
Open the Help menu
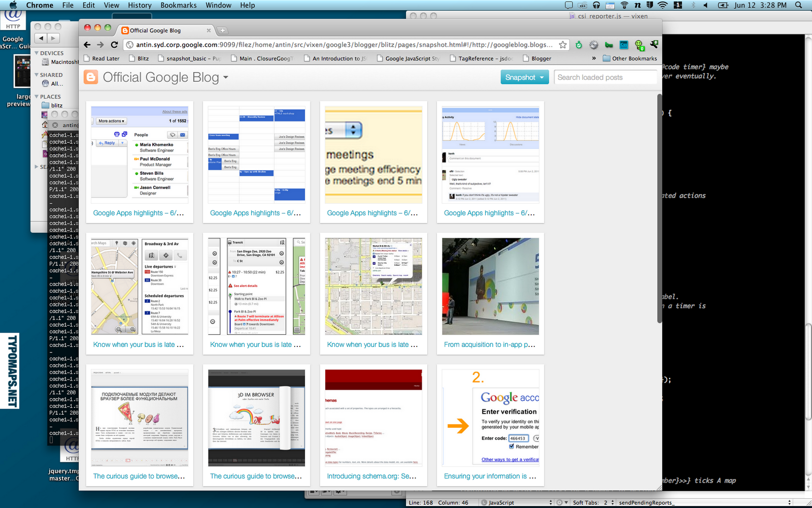pyautogui.click(x=248, y=5)
